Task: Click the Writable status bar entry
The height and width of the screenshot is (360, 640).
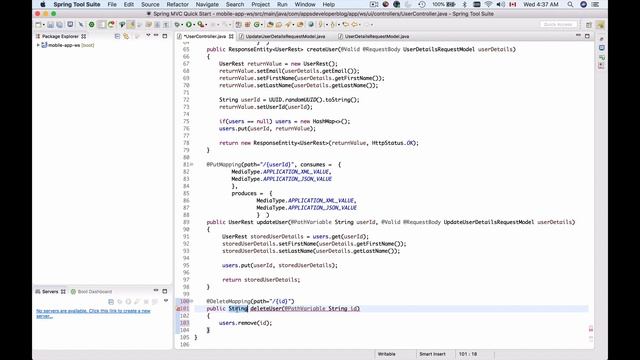Action: [x=387, y=354]
